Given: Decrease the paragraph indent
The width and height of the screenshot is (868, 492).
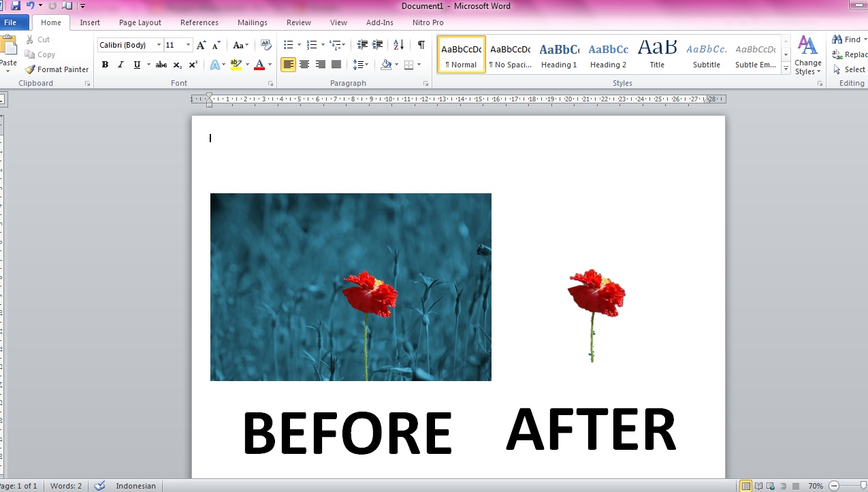Looking at the screenshot, I should [362, 45].
